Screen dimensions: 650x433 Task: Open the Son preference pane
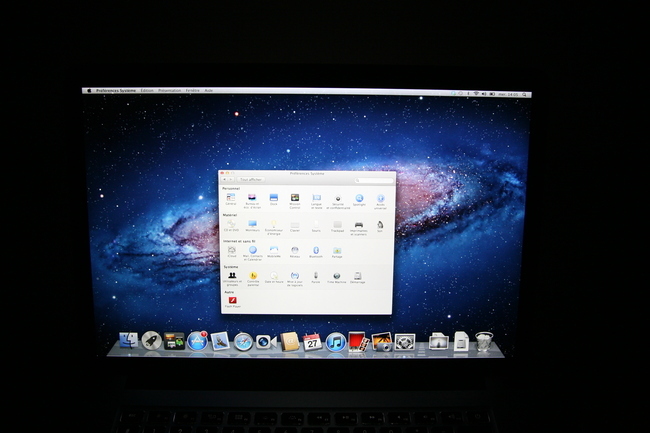[380, 227]
